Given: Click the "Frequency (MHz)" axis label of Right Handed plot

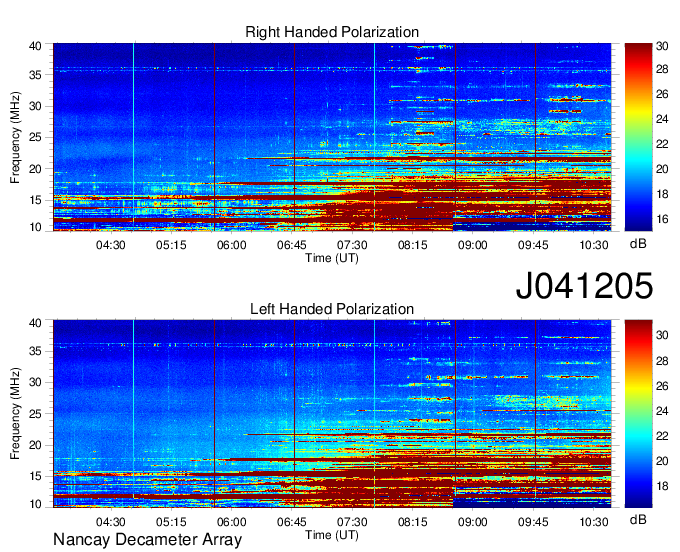Looking at the screenshot, I should (15, 137).
